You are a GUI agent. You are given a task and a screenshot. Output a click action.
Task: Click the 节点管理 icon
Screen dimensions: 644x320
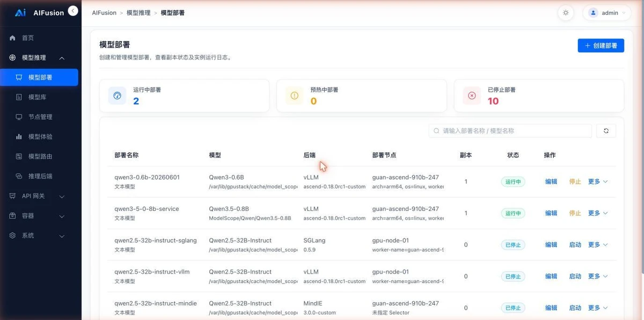19,117
